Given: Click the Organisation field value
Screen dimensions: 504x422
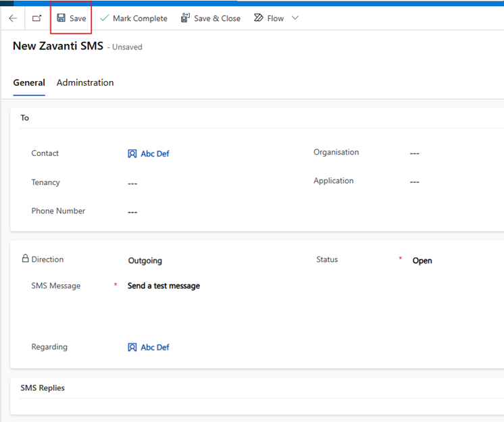Looking at the screenshot, I should click(415, 153).
